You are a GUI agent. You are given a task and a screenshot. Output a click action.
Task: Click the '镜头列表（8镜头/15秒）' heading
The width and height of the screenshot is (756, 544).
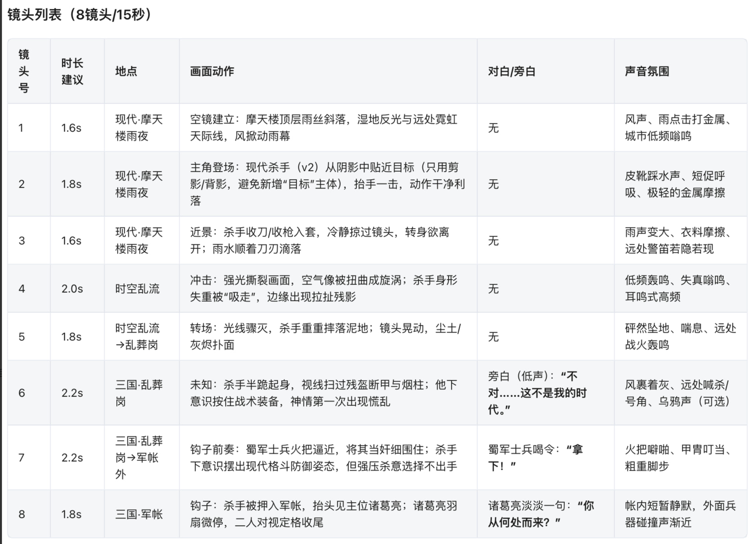point(80,15)
